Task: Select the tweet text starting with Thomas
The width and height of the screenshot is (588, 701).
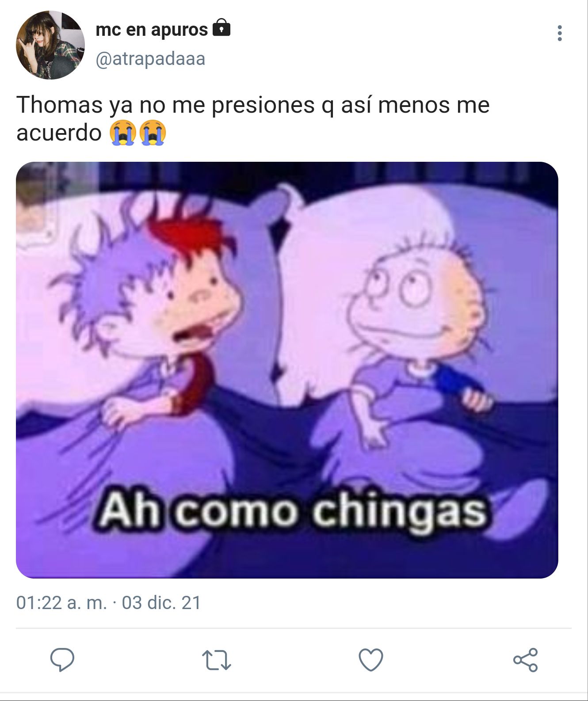Action: click(253, 118)
